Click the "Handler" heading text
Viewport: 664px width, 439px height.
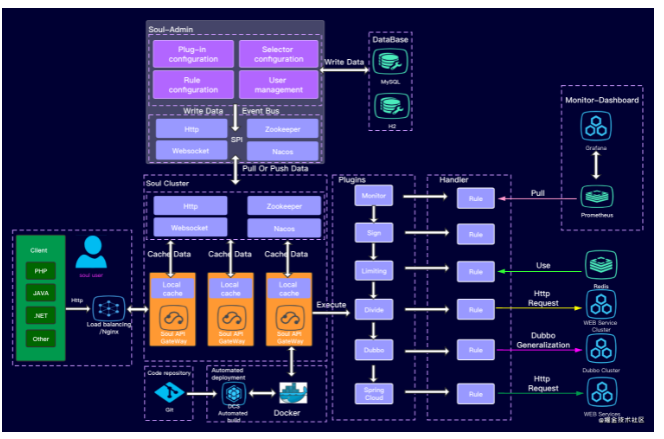(x=454, y=179)
